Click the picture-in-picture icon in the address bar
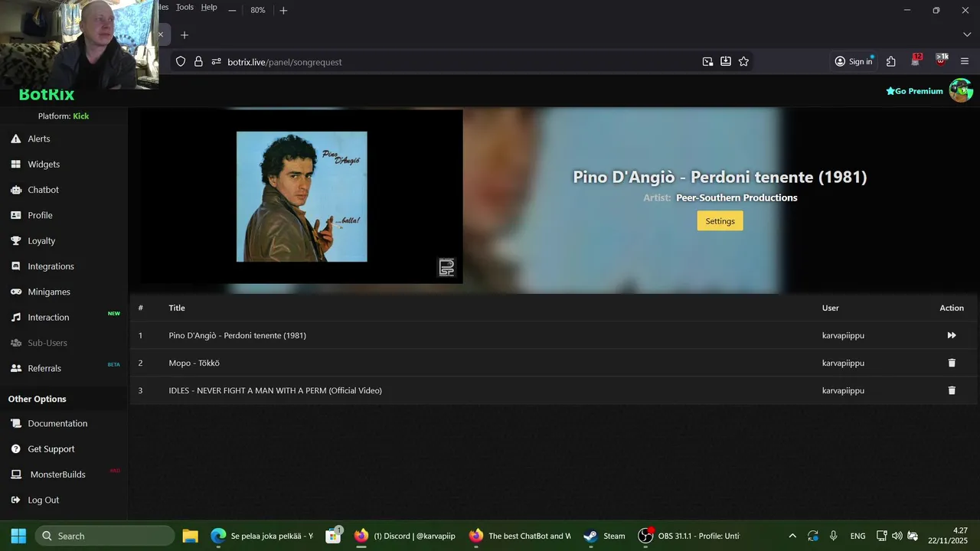 [707, 61]
